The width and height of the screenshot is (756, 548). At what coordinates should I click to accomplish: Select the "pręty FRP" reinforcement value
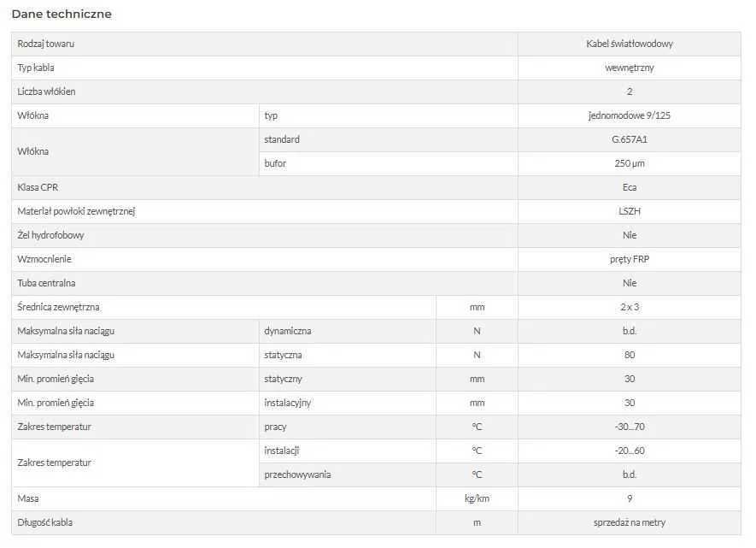coord(630,259)
